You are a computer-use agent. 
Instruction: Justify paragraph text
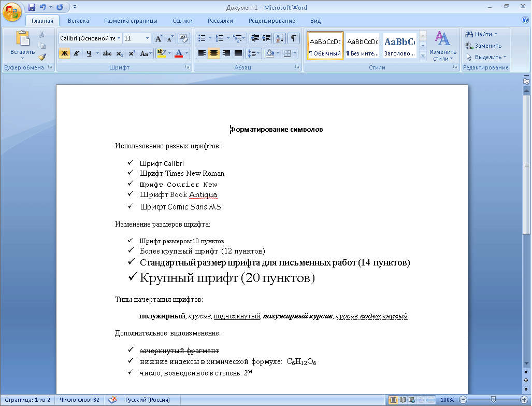point(238,53)
